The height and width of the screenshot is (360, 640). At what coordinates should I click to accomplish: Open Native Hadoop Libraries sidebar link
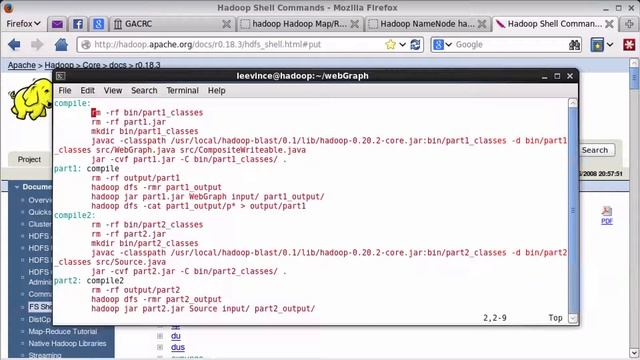click(x=67, y=344)
